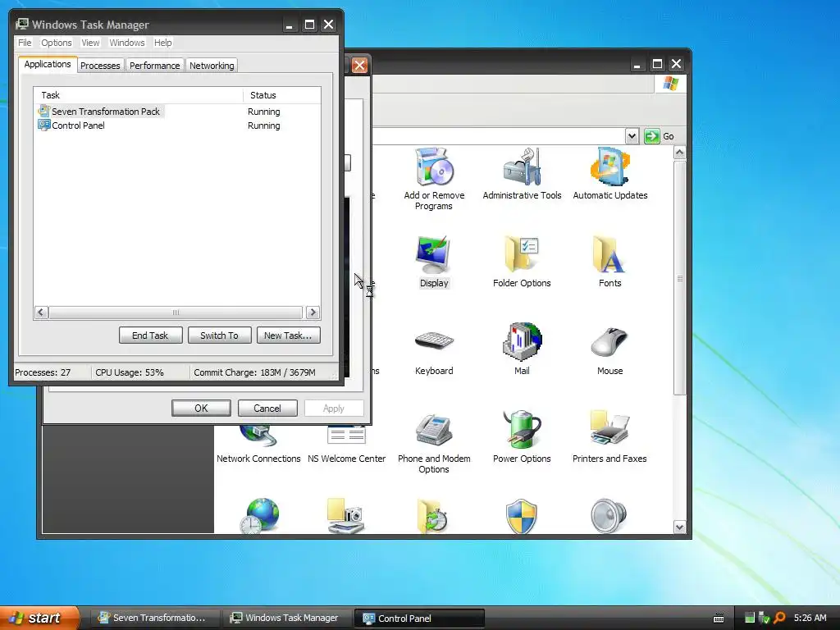840x630 pixels.
Task: Open the security shield icon
Action: pos(521,517)
